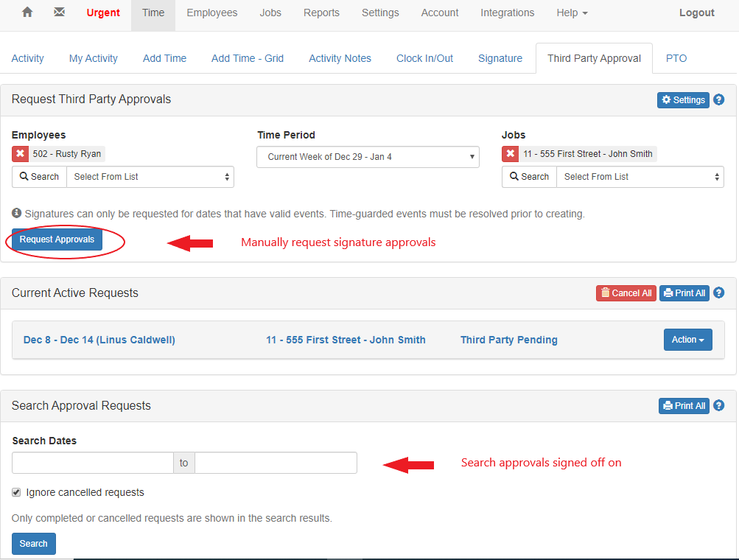
Task: Go to the Home icon in navbar
Action: click(x=27, y=13)
